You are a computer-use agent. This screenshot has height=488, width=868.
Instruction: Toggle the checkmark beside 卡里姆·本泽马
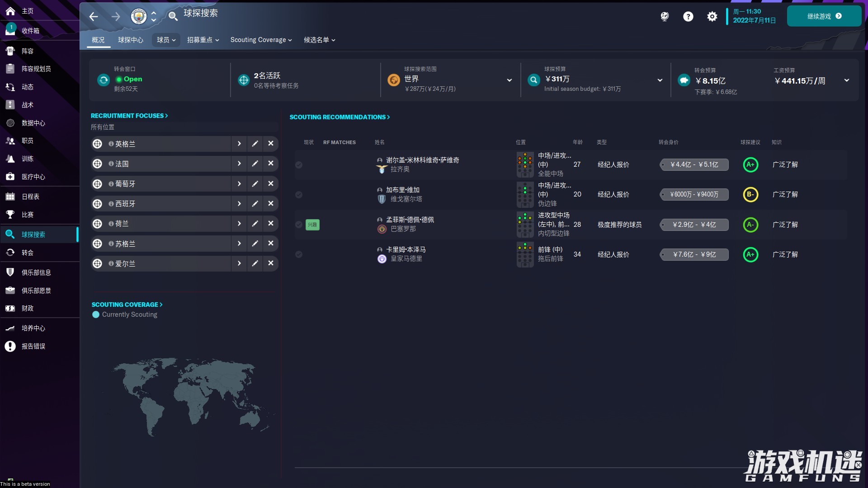point(298,254)
